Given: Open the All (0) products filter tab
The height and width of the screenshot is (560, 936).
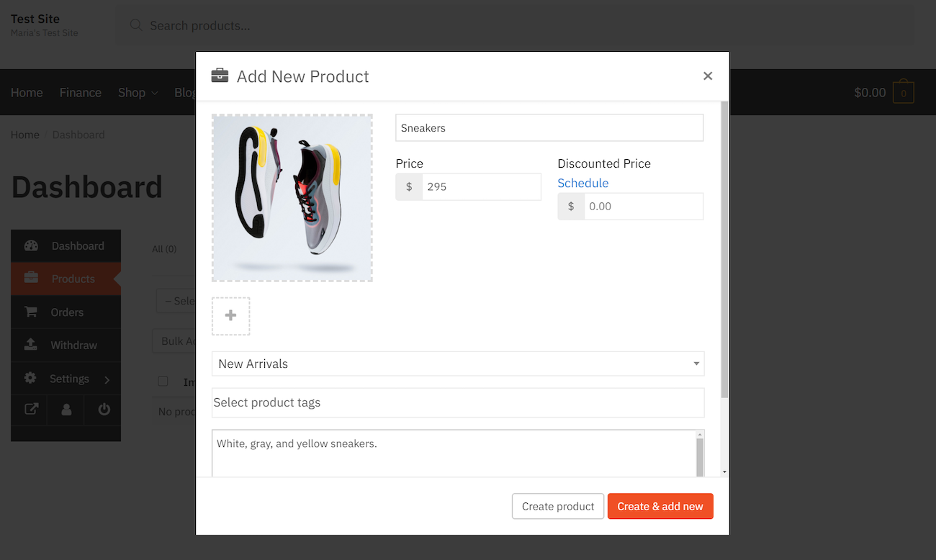Looking at the screenshot, I should pyautogui.click(x=164, y=249).
